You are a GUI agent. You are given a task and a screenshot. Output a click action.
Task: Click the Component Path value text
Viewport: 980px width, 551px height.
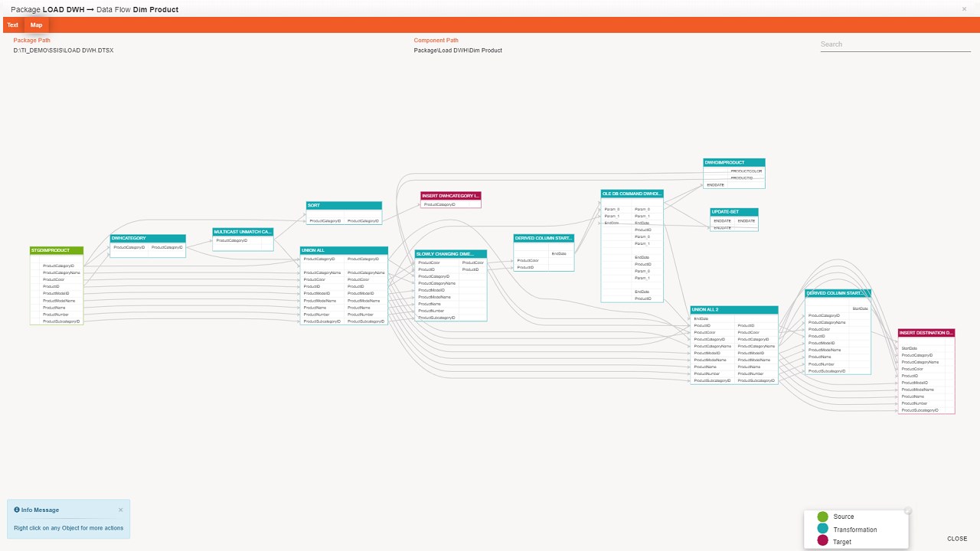click(x=458, y=51)
